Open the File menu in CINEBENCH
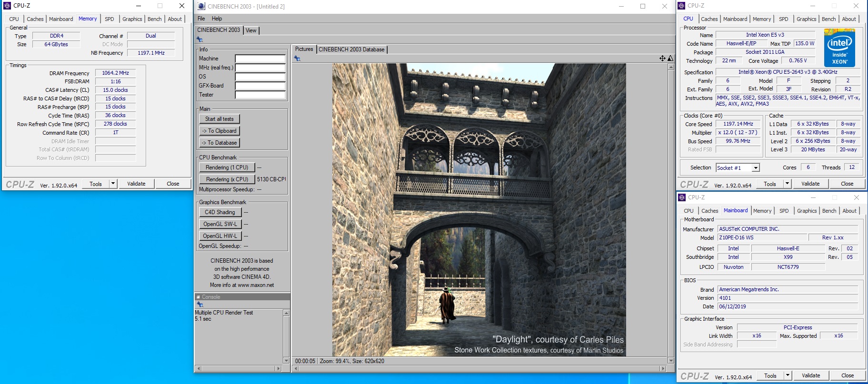The width and height of the screenshot is (868, 384). click(x=201, y=19)
